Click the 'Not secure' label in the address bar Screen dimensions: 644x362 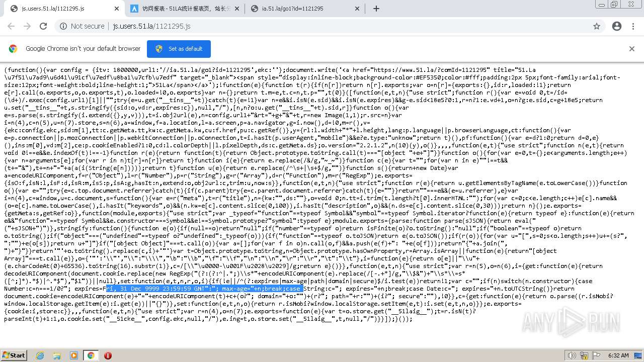coord(88,26)
